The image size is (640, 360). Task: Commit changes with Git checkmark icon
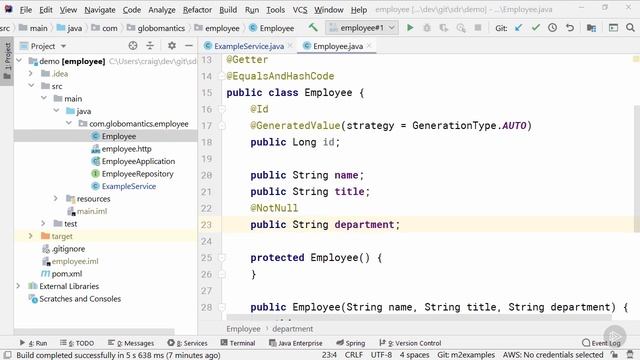click(536, 28)
